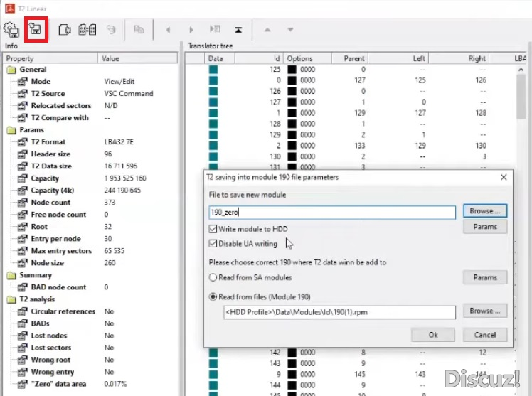Click the module 190 file path field
The height and width of the screenshot is (396, 532).
click(339, 312)
